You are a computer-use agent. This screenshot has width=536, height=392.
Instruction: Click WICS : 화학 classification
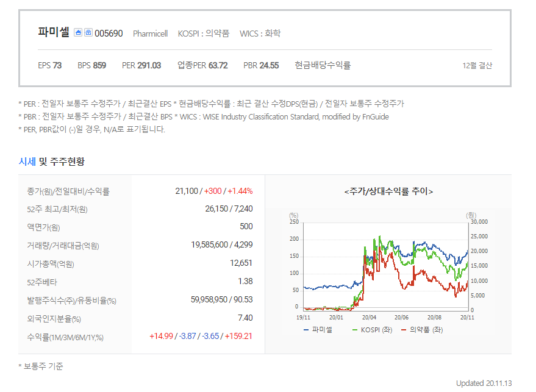click(260, 34)
